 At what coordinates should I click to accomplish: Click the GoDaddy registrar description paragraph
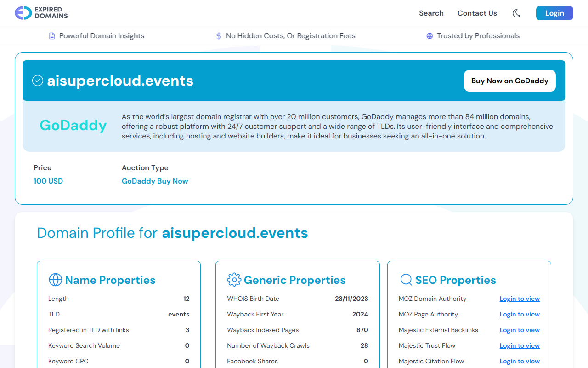337,126
